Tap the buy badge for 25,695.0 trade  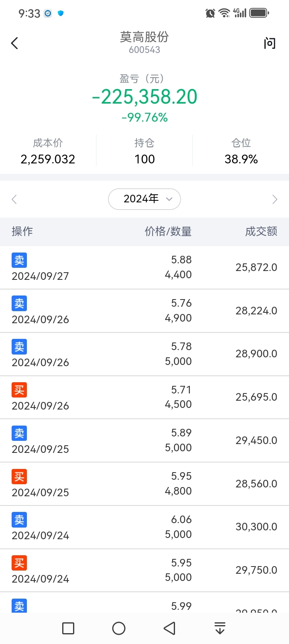click(x=19, y=390)
